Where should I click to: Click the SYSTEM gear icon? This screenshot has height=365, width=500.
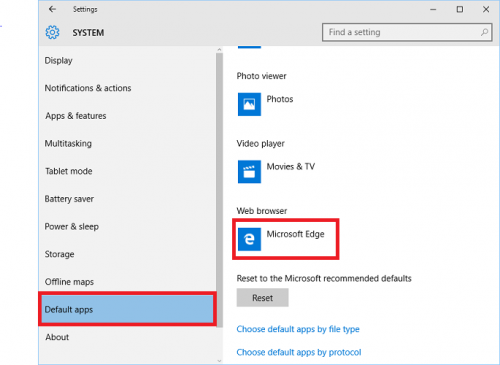pos(52,32)
